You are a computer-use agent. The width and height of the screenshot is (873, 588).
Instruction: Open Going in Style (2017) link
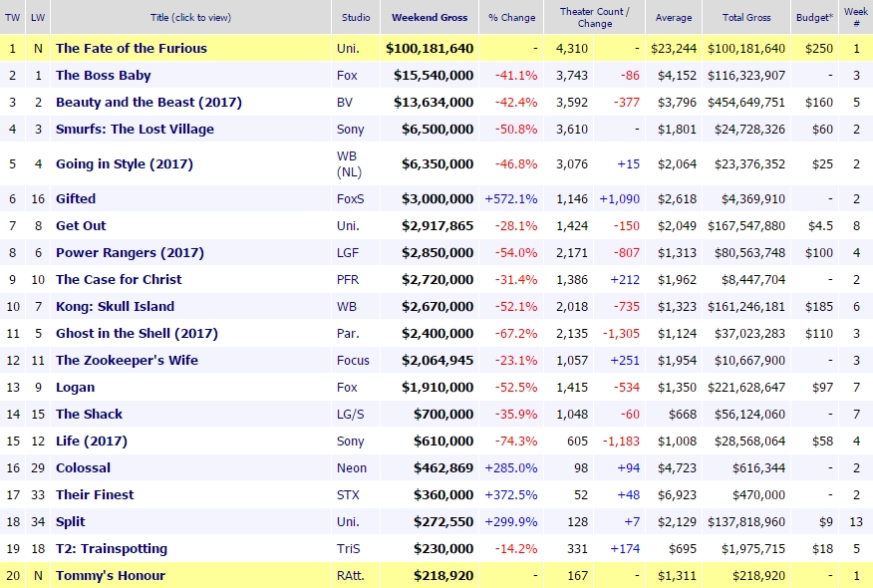[125, 164]
